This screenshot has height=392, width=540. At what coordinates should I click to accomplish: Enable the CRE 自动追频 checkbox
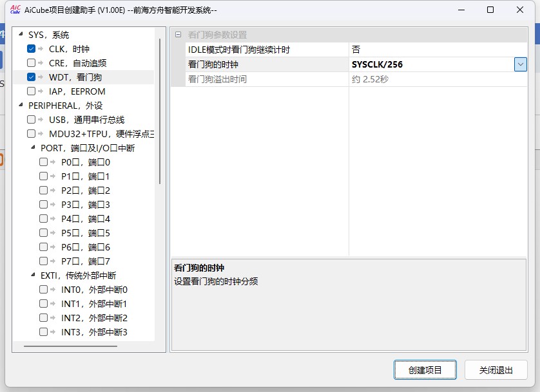tap(32, 63)
